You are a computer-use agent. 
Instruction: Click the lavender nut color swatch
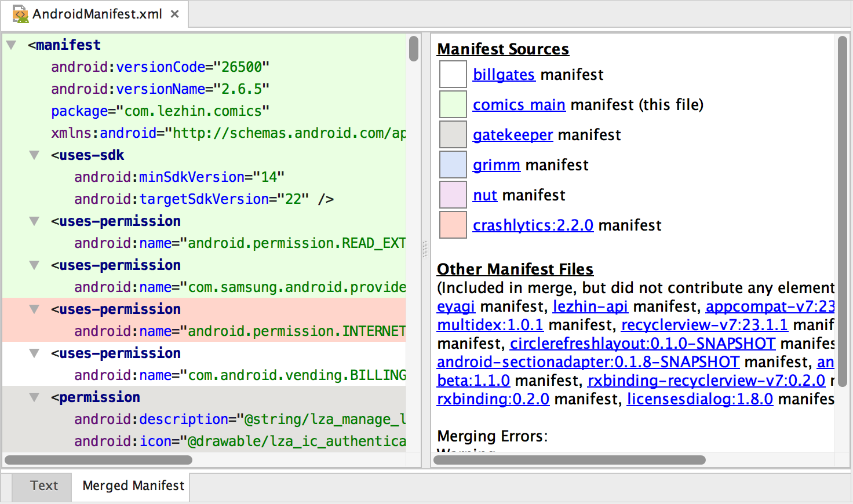tap(453, 195)
